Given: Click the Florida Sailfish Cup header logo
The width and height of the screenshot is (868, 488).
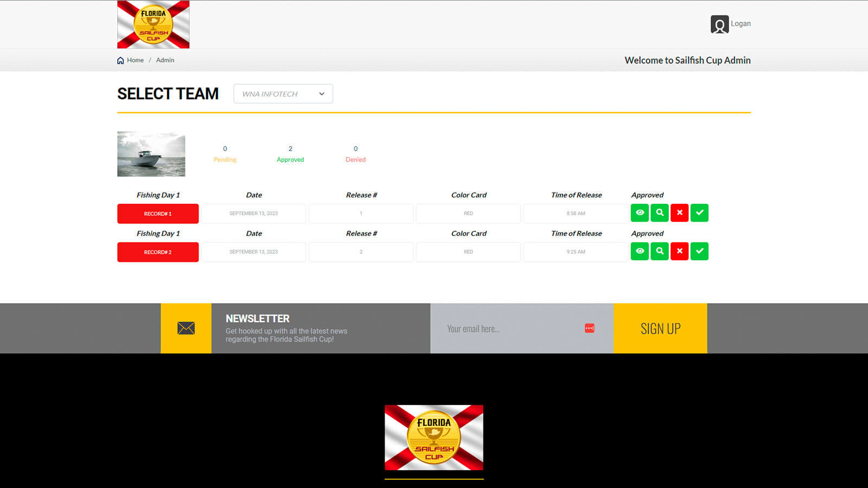Looking at the screenshot, I should pyautogui.click(x=154, y=25).
